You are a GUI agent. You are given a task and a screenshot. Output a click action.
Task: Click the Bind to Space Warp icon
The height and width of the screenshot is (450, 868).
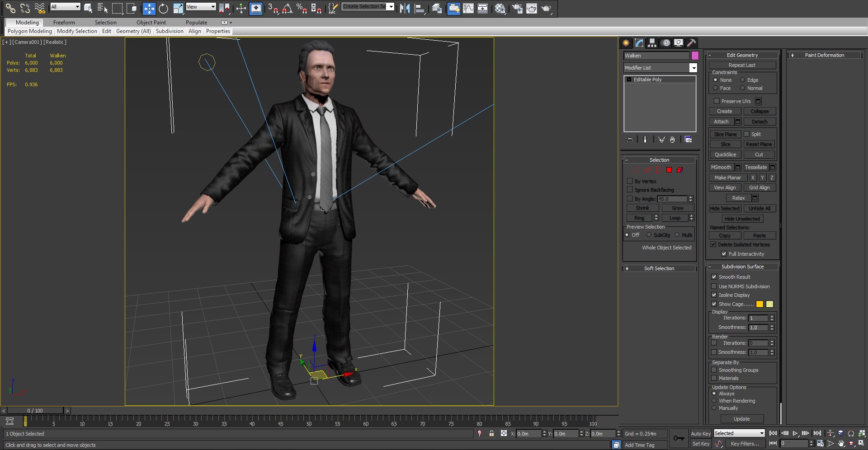[x=40, y=8]
